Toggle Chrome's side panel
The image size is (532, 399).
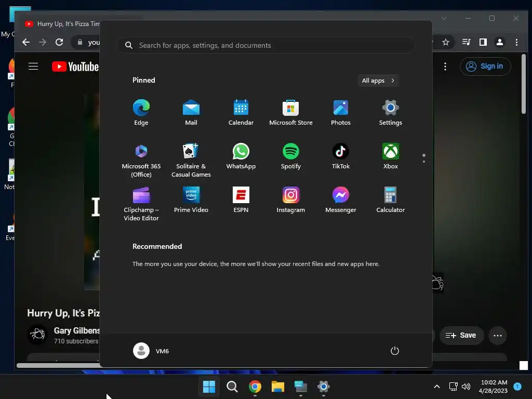point(483,42)
